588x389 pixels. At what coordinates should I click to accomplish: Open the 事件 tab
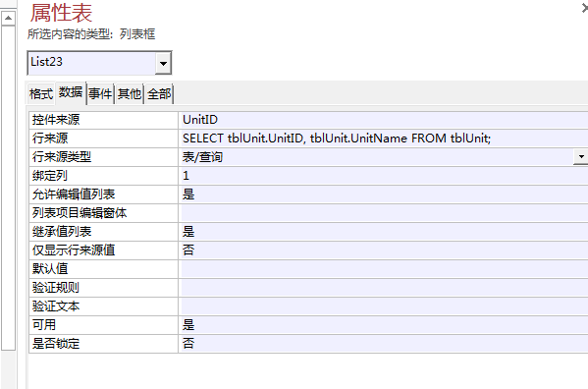[x=100, y=93]
